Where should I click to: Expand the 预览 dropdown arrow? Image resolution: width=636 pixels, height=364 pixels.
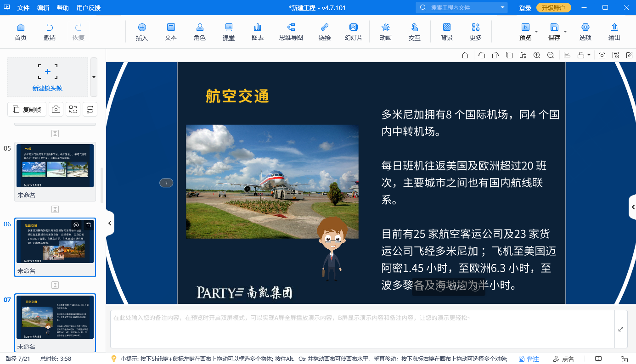pos(536,32)
